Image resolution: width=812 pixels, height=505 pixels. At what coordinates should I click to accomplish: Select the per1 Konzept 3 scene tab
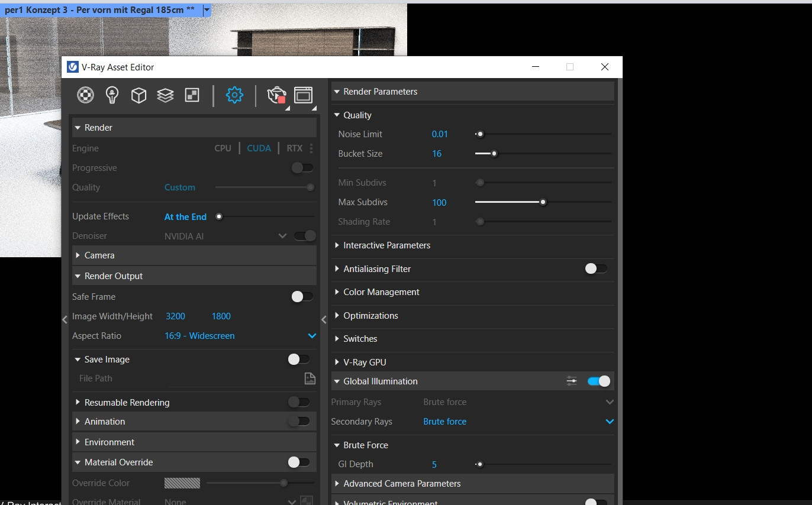point(100,11)
